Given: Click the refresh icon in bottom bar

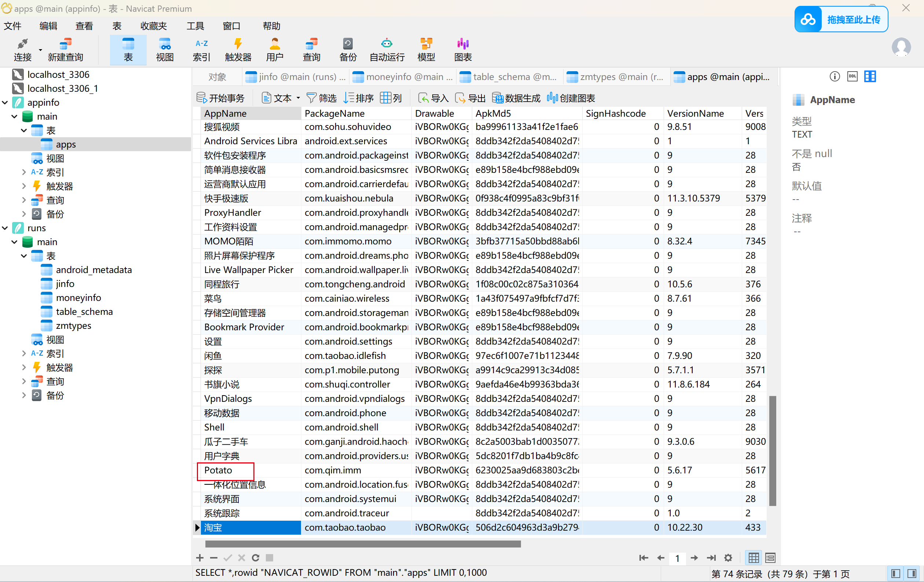Looking at the screenshot, I should (256, 557).
